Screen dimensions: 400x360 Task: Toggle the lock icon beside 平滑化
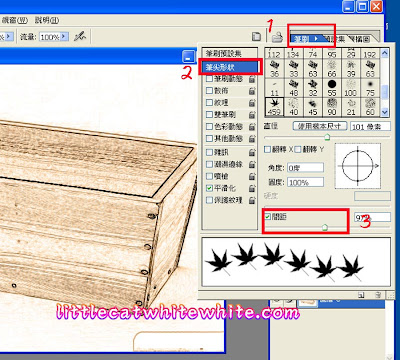tap(252, 188)
